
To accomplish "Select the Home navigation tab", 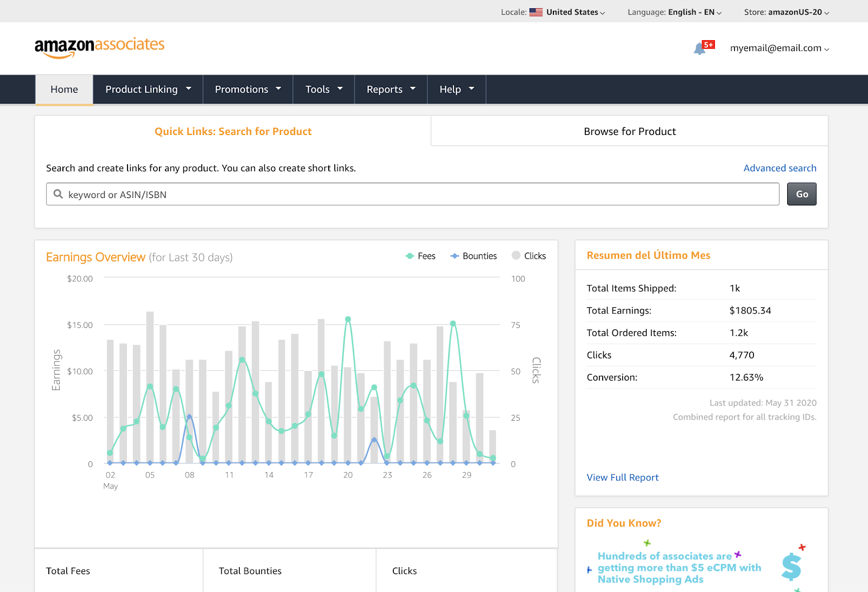I will coord(64,89).
